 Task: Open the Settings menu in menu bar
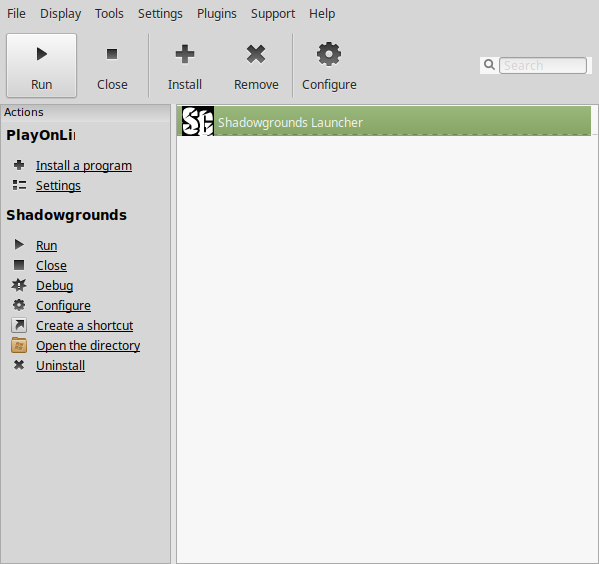pos(160,13)
